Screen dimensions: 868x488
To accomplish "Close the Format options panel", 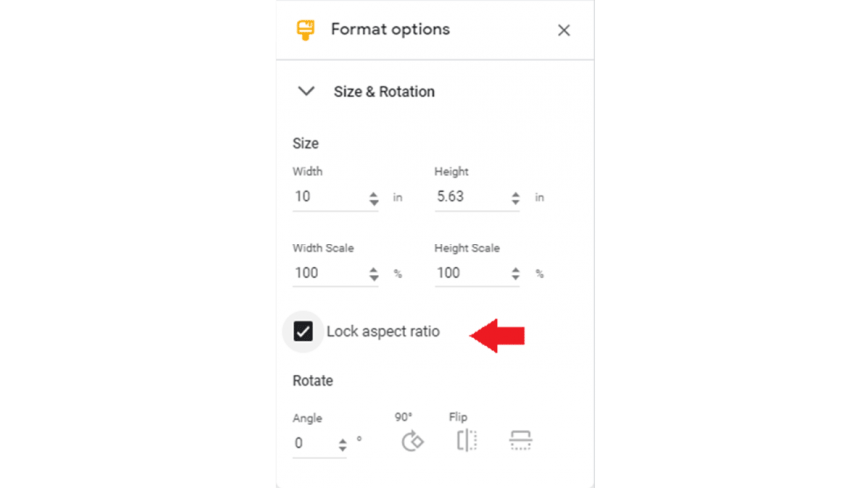I will [x=564, y=30].
